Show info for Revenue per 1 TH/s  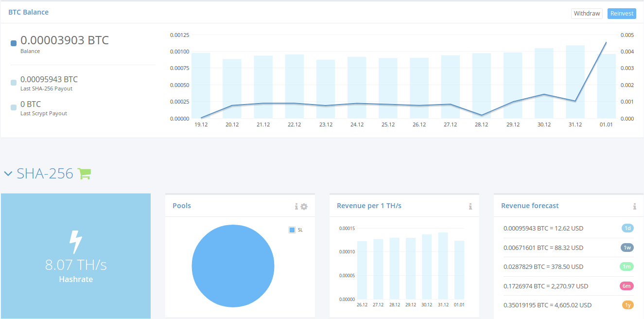click(470, 207)
